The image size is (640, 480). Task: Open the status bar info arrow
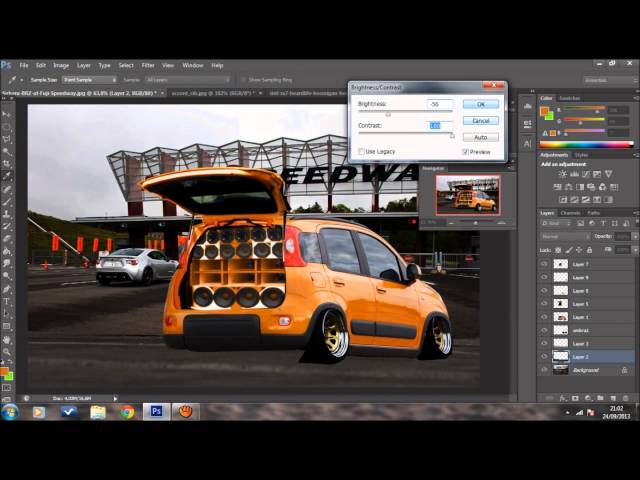pos(115,398)
